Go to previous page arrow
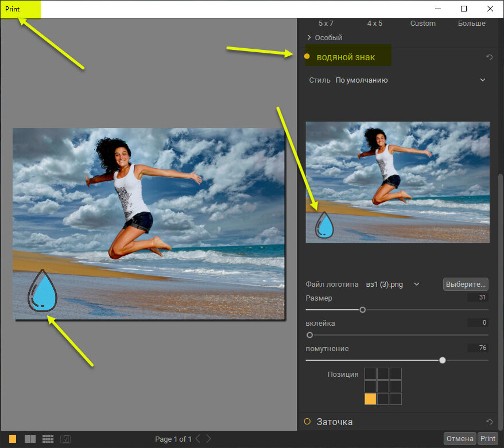 [198, 439]
